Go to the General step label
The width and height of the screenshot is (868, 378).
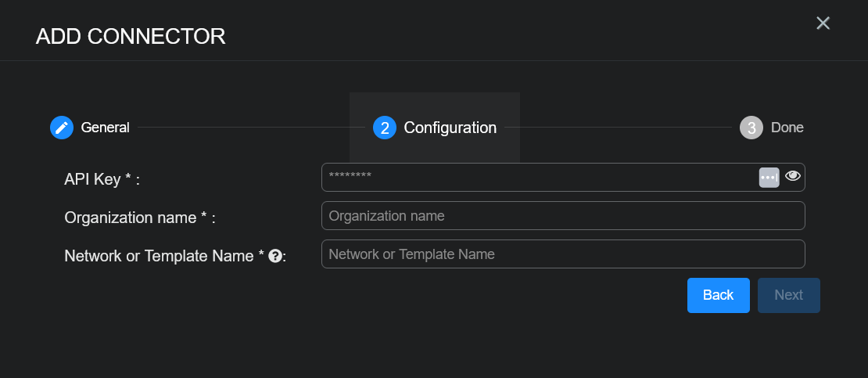[x=105, y=128]
